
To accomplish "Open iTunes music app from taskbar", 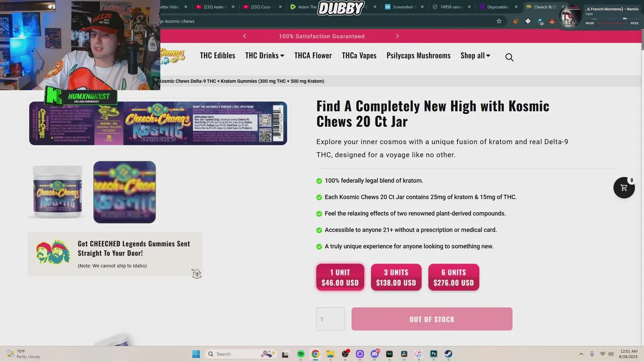I will (419, 354).
